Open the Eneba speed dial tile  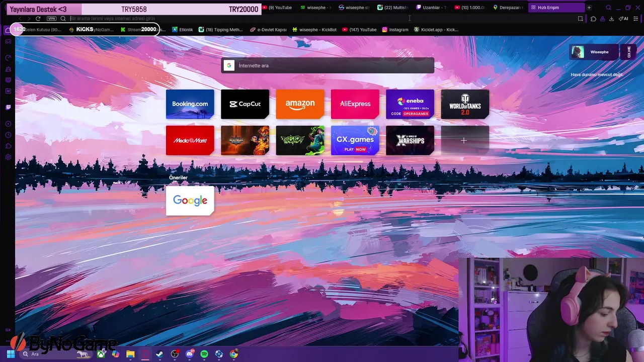pyautogui.click(x=410, y=104)
